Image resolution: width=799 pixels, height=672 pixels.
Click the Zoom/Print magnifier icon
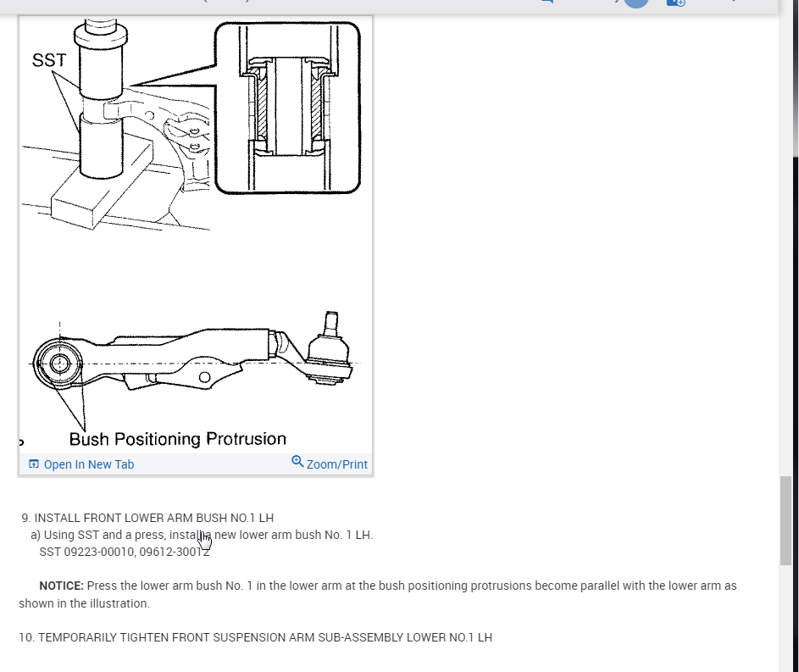point(297,462)
